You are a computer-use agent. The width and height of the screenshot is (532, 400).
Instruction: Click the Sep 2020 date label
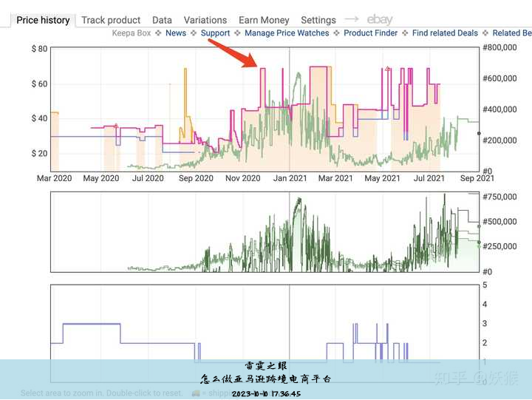pyautogui.click(x=196, y=178)
